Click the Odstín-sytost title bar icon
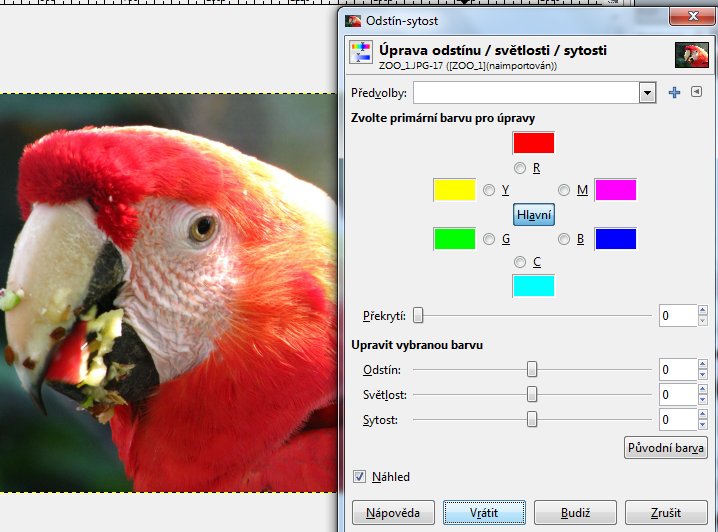The height and width of the screenshot is (532, 718). pos(353,21)
